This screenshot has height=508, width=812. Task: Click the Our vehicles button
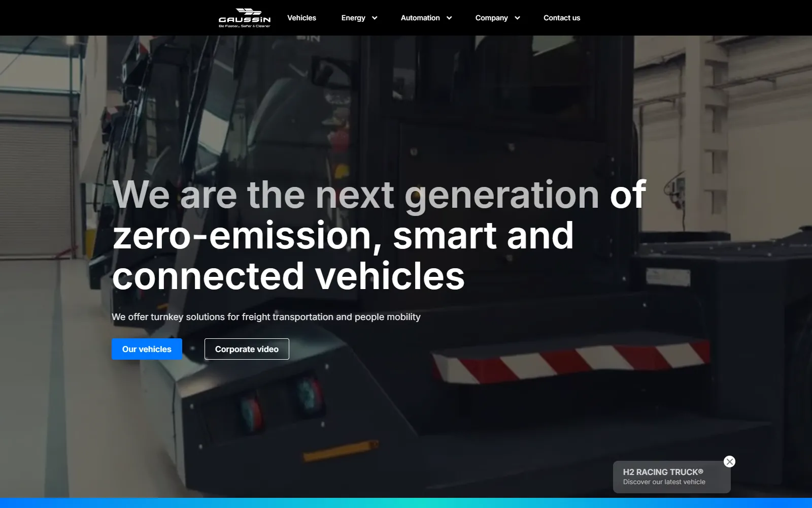[147, 349]
